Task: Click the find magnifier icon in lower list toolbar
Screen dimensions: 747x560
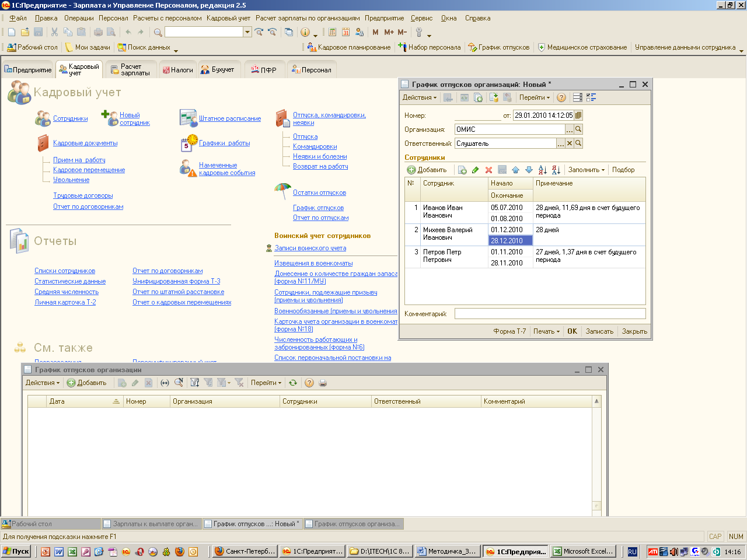Action: click(179, 383)
